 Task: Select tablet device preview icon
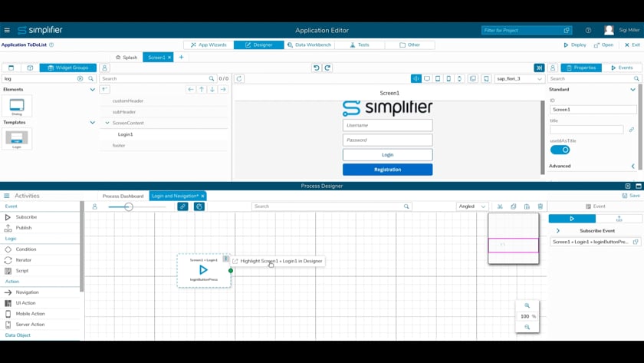[x=438, y=78]
